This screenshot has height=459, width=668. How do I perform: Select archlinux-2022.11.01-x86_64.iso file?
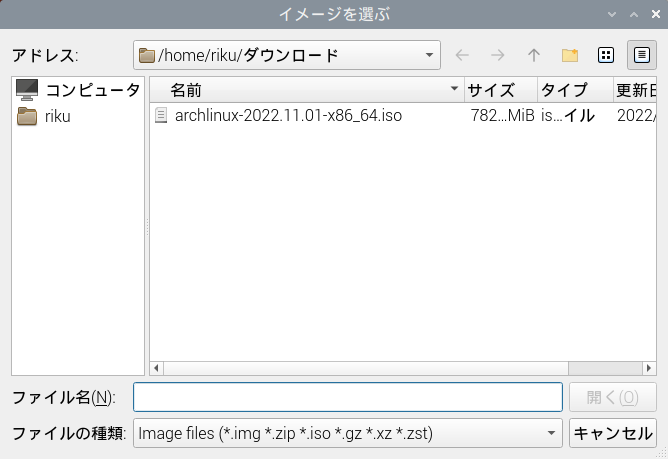point(288,115)
